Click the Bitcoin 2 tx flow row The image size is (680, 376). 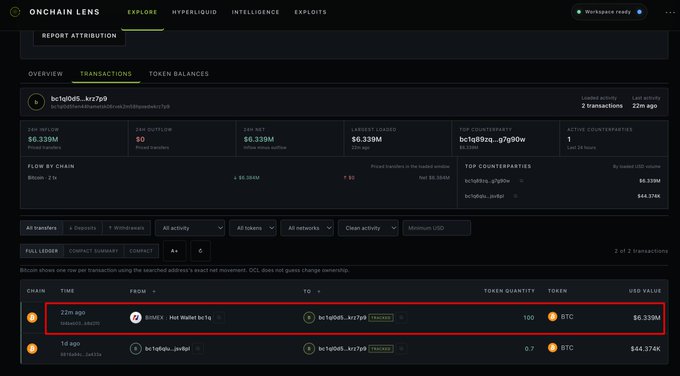pos(239,178)
